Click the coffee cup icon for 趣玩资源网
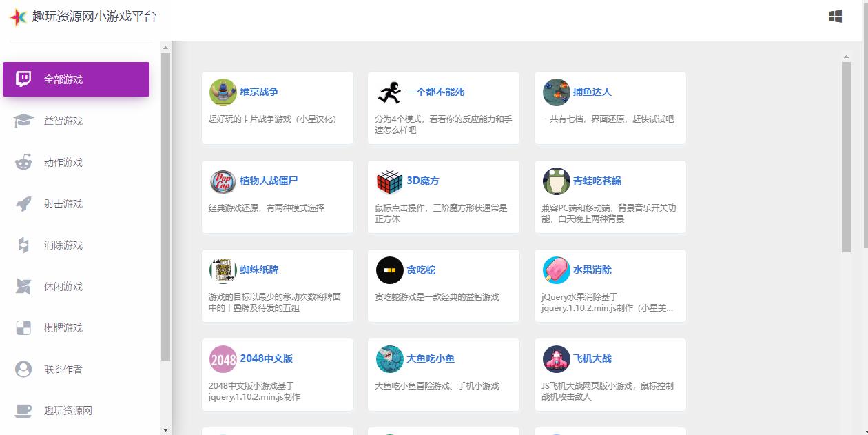 pos(23,410)
